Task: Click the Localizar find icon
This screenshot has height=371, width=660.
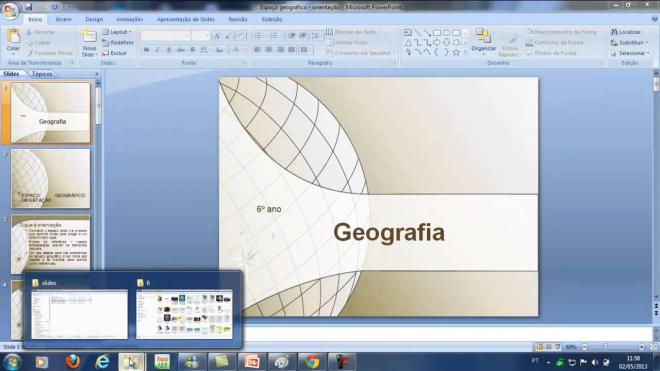Action: point(614,32)
